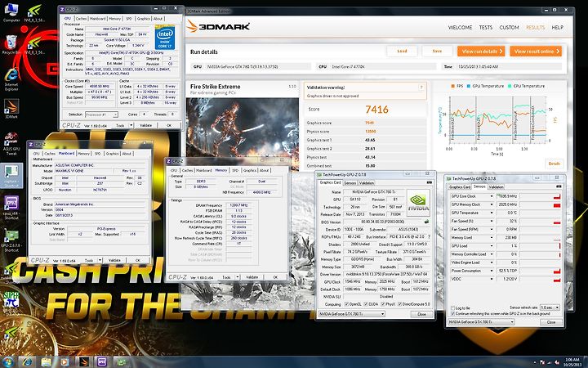Open the Computer desktop icon
Viewport: 588px width, 368px height.
click(x=11, y=12)
